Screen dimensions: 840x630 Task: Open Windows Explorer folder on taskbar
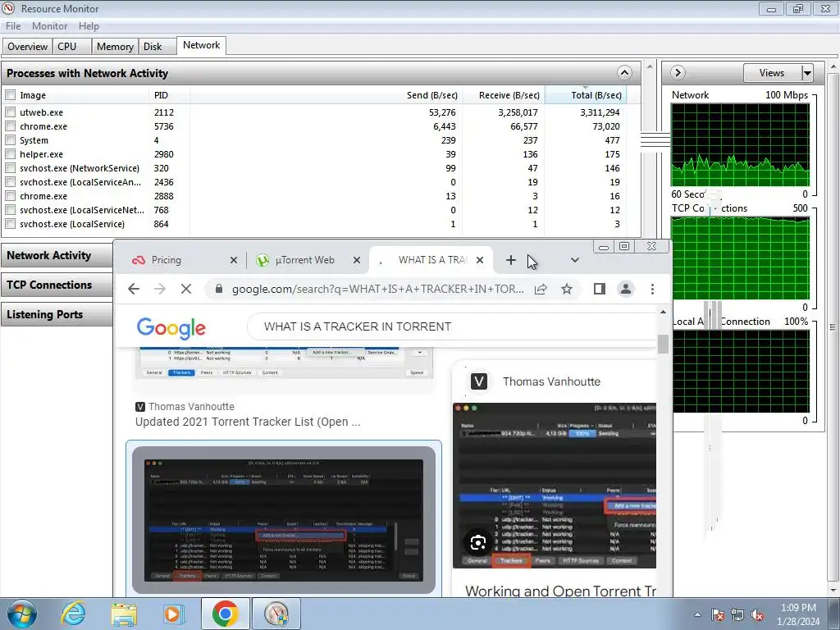pos(124,614)
